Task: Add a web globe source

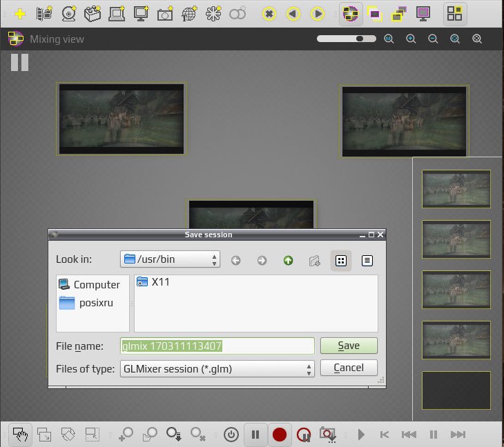Action: point(189,14)
